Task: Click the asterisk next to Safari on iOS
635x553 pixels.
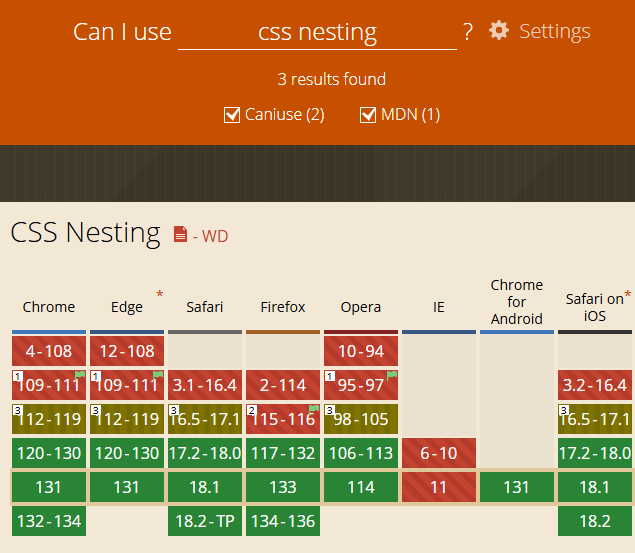Action: click(x=627, y=294)
